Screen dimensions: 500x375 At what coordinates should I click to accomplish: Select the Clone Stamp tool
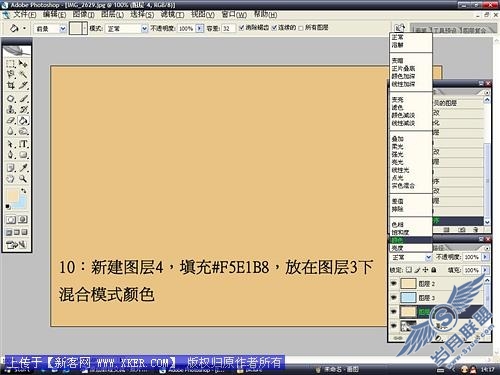pos(11,109)
